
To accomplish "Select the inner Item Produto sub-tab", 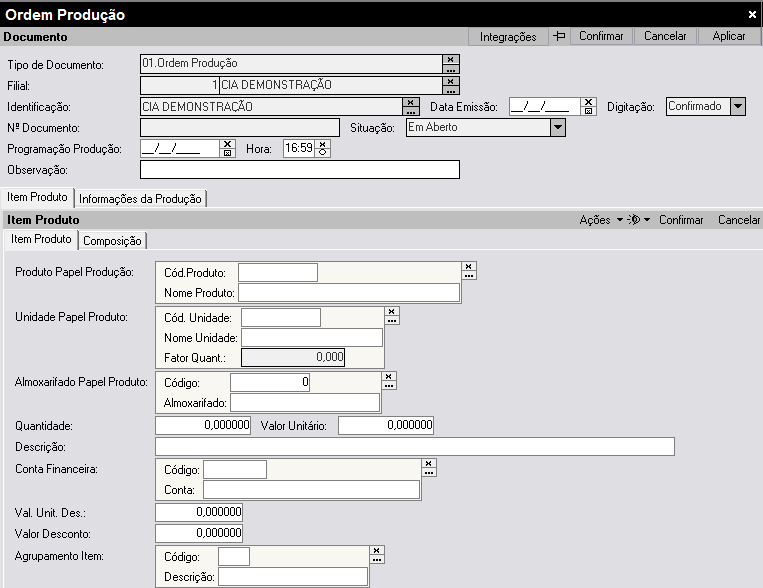I will [41, 239].
